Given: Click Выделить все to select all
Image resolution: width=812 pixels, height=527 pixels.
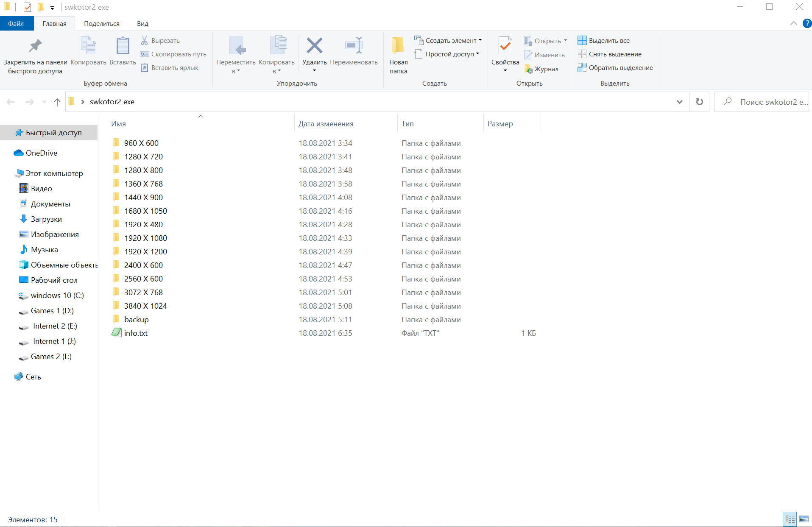Looking at the screenshot, I should point(604,41).
